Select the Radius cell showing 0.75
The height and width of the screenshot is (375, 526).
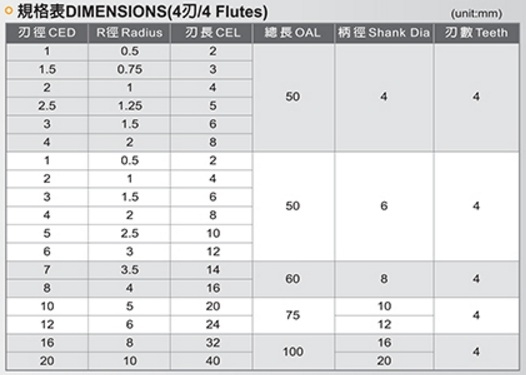pos(129,69)
